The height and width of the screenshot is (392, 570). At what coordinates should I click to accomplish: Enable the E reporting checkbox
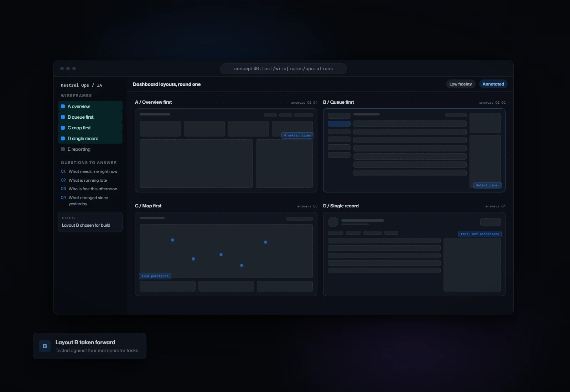[63, 149]
